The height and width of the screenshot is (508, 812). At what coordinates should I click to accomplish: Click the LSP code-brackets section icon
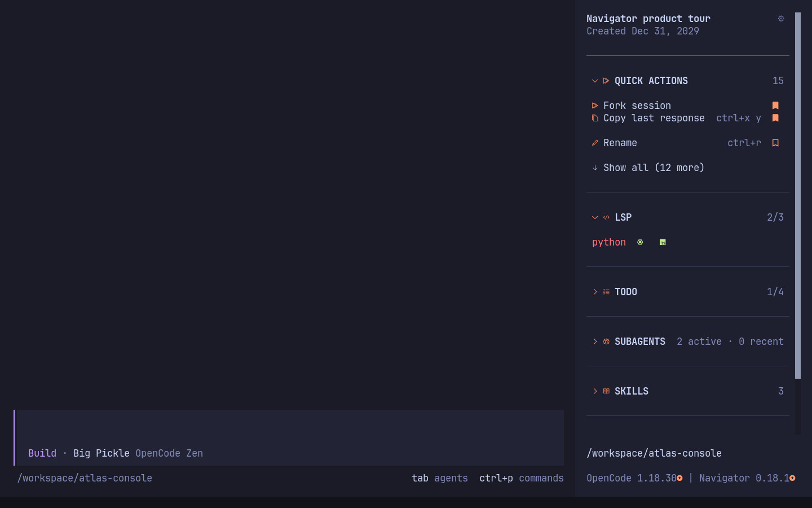pyautogui.click(x=606, y=217)
